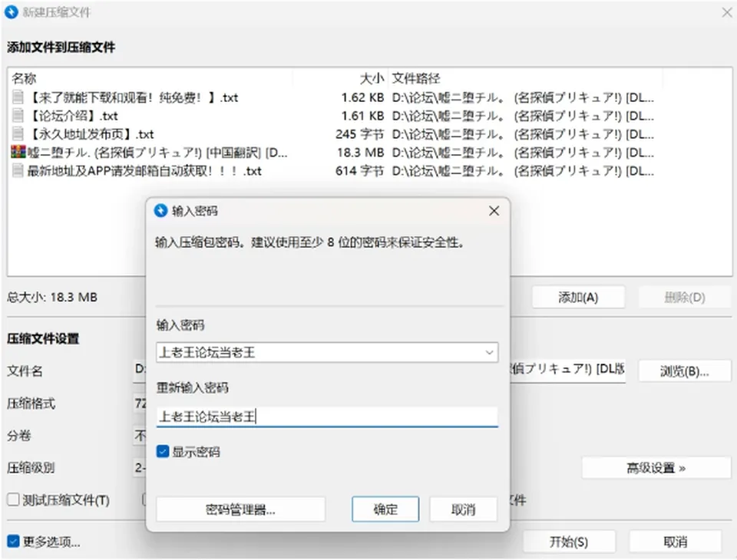This screenshot has height=560, width=737.
Task: Click the 浏览(B)... button
Action: pos(684,371)
